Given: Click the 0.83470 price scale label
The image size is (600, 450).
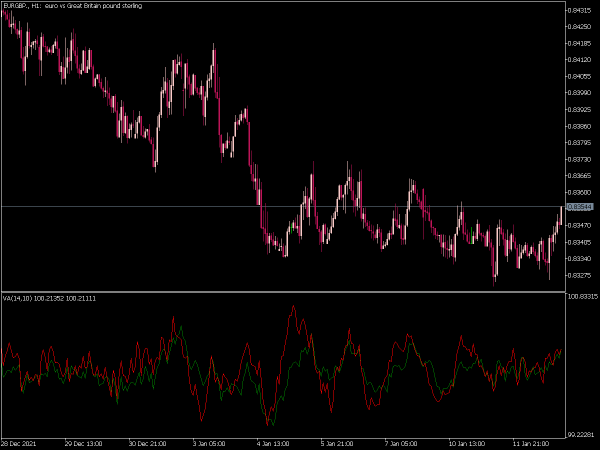Looking at the screenshot, I should coord(580,226).
